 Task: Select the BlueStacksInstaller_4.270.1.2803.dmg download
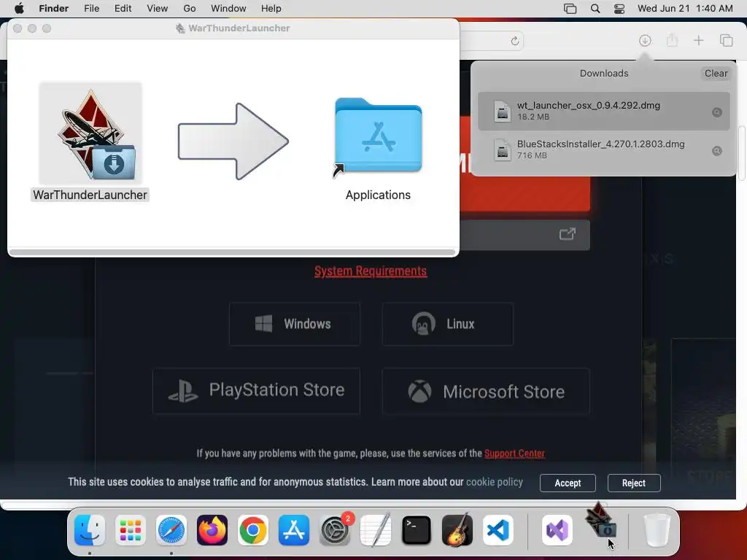click(603, 149)
